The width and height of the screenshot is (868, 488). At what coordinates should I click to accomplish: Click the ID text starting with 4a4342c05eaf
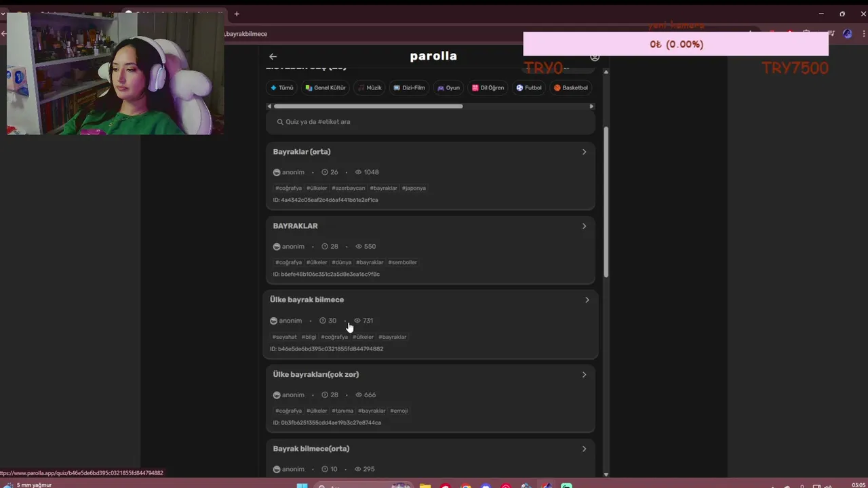[325, 201]
